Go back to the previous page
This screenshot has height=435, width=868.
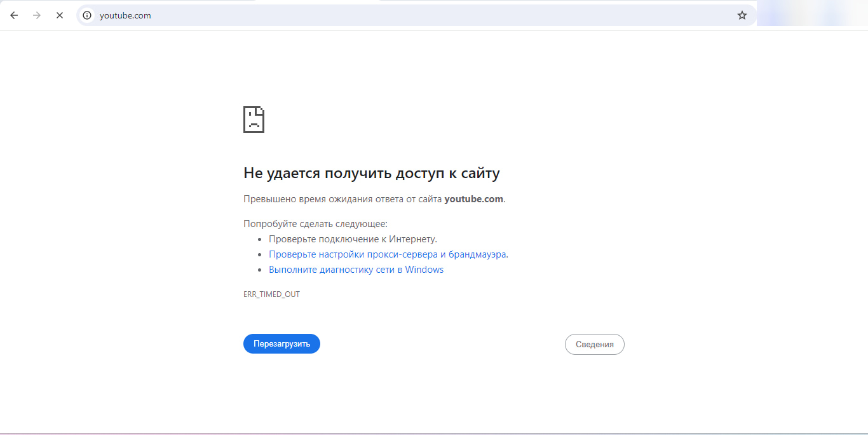click(14, 15)
